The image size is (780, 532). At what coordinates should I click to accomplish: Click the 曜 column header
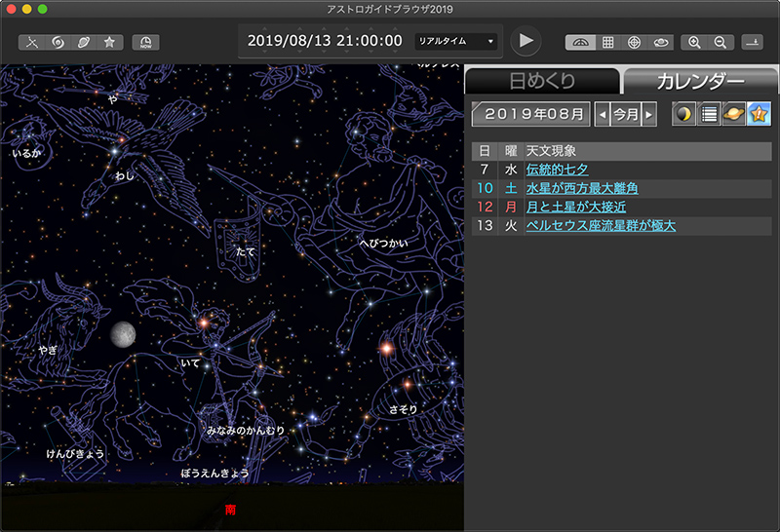click(511, 151)
